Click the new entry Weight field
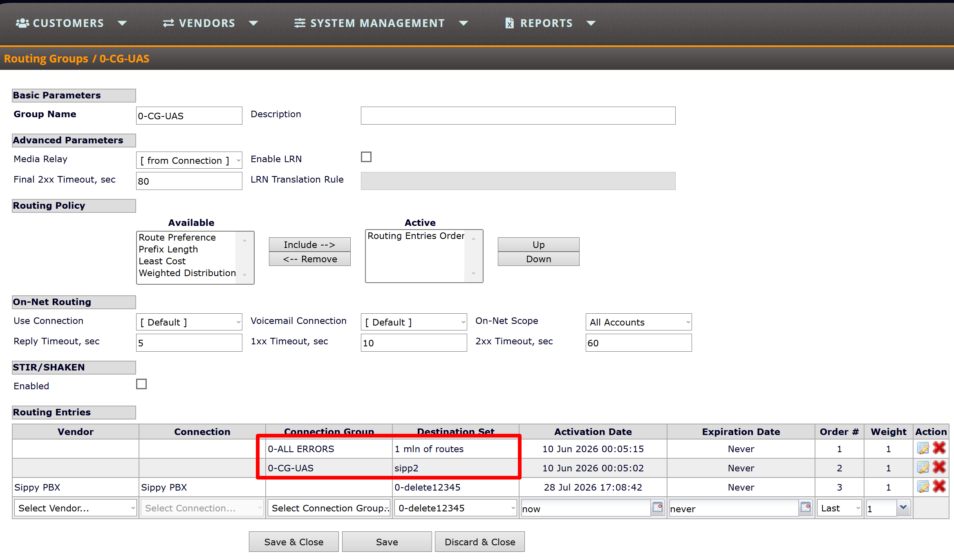The image size is (954, 560). 881,509
